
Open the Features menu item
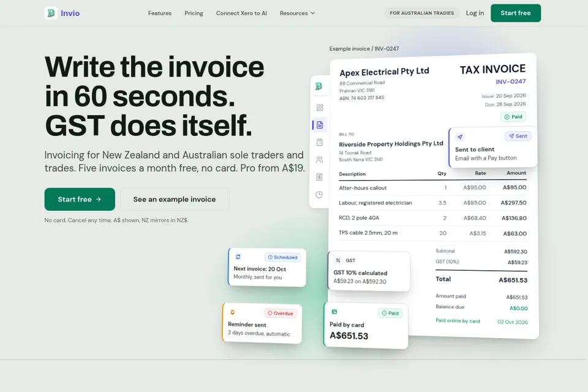click(x=160, y=13)
